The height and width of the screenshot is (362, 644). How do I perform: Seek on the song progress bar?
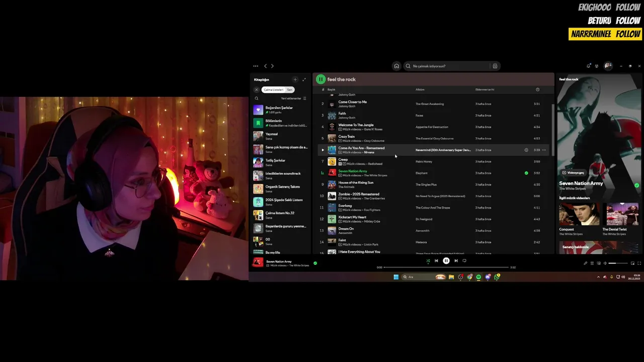446,267
